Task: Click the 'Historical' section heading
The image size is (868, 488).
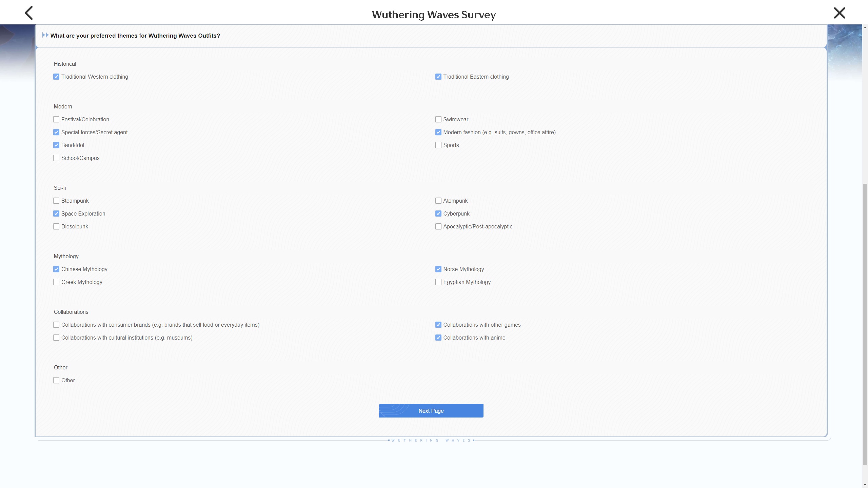Action: point(65,64)
